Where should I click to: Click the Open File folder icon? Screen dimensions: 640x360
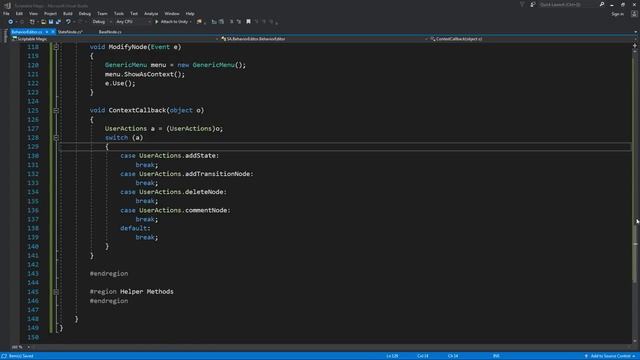coord(43,22)
